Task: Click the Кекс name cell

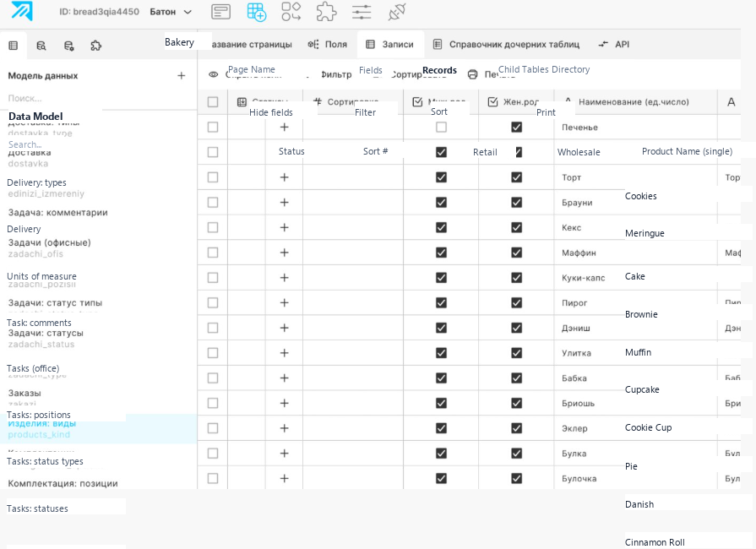Action: coord(636,227)
